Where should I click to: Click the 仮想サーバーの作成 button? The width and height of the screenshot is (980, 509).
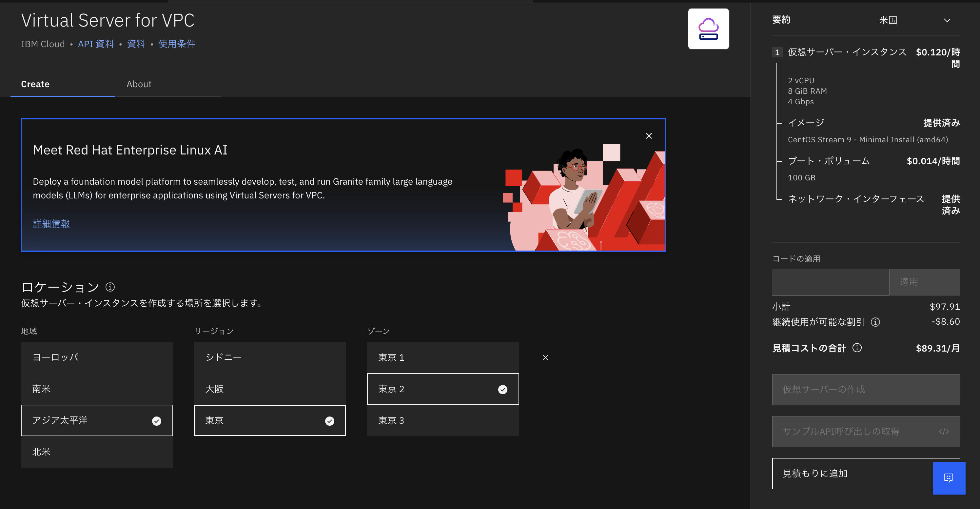[x=866, y=390]
